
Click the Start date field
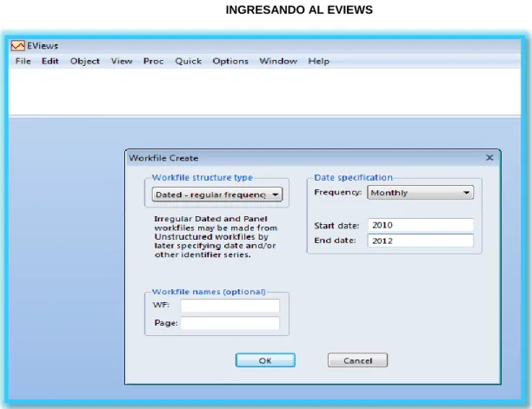[421, 225]
